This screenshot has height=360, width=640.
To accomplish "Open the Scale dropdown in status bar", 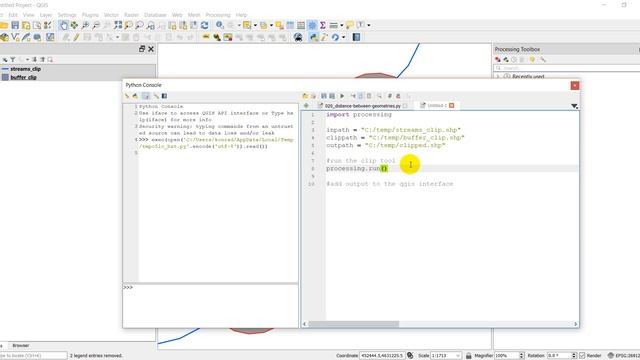I will tap(458, 356).
